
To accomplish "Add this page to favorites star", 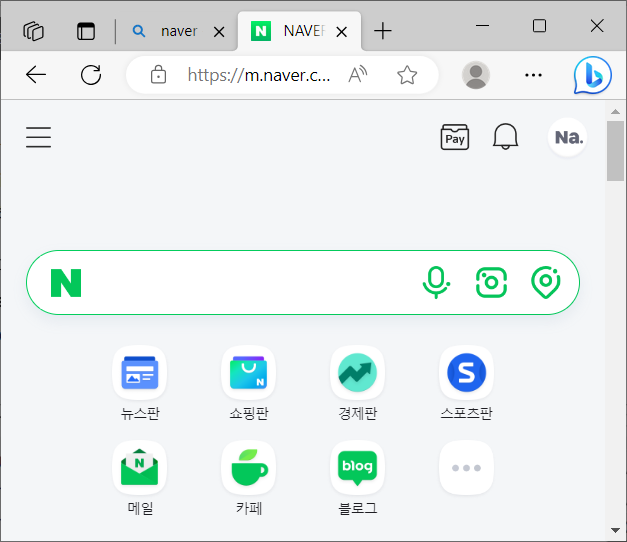I will point(407,75).
